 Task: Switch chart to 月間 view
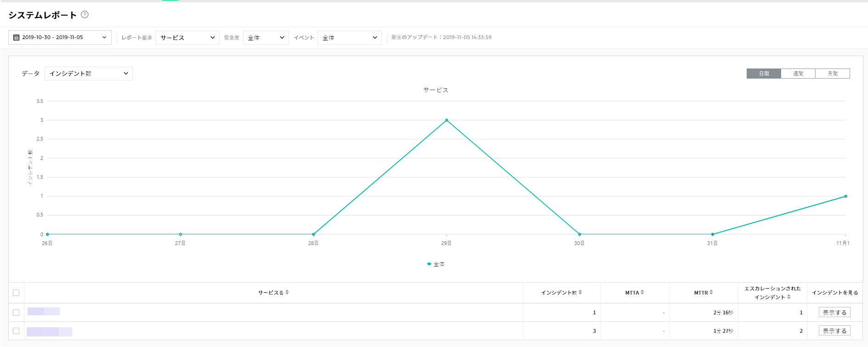tap(833, 74)
